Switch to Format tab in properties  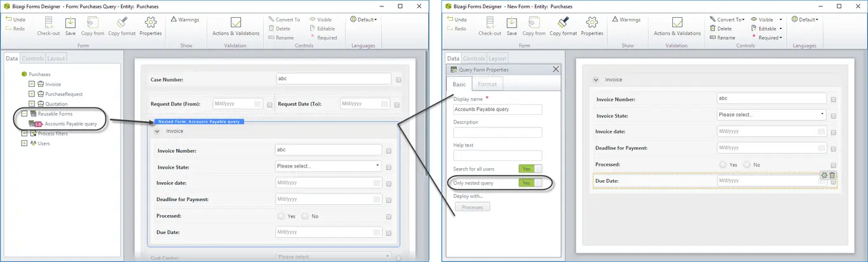point(487,84)
